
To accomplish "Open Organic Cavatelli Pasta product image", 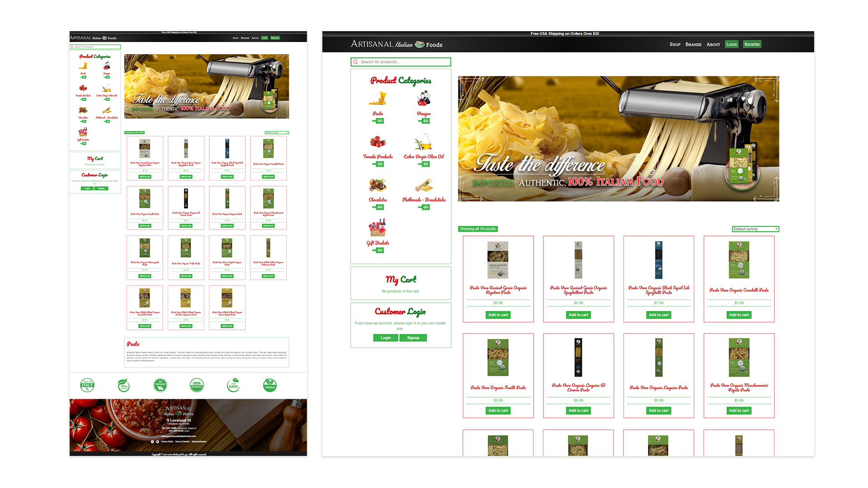I will pyautogui.click(x=739, y=260).
